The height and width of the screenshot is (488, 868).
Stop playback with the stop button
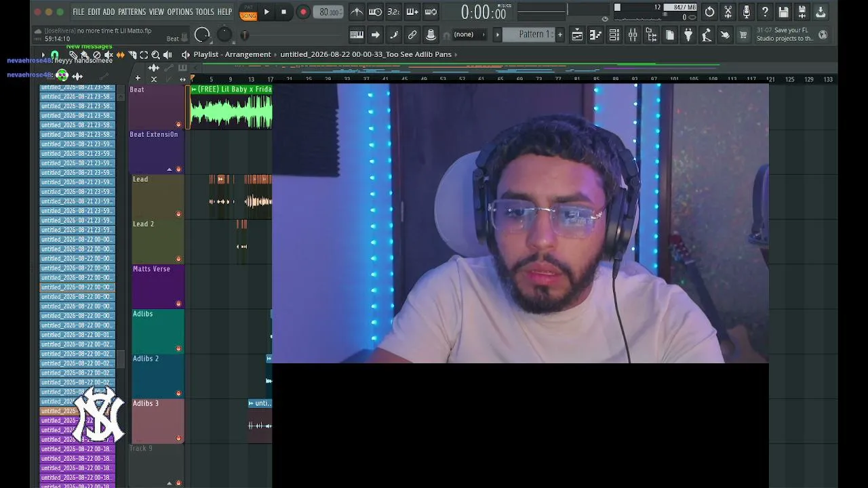point(283,12)
